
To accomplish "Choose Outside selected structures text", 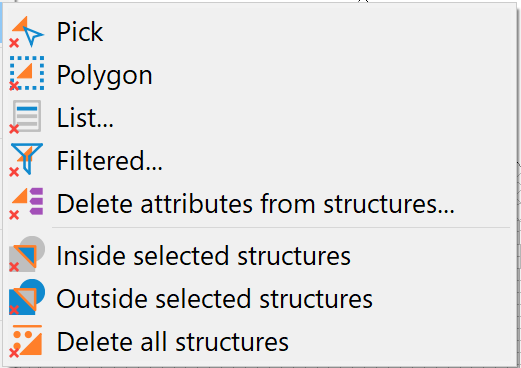I will point(215,299).
